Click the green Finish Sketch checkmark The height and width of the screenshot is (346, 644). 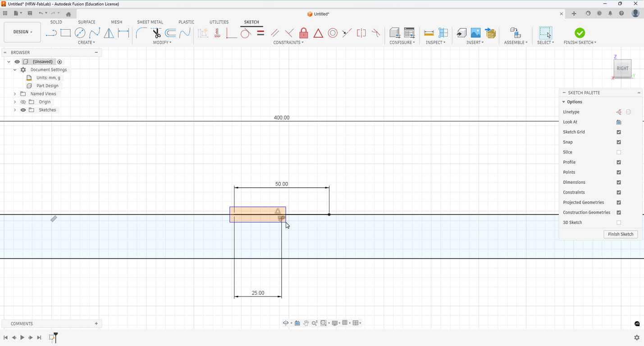pyautogui.click(x=580, y=33)
